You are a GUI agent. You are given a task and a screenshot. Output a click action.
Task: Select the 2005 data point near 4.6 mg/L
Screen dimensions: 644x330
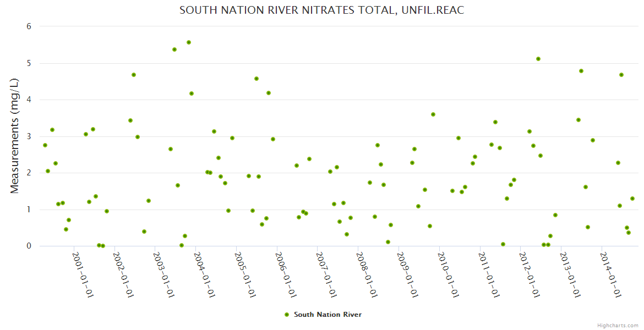[x=256, y=79]
